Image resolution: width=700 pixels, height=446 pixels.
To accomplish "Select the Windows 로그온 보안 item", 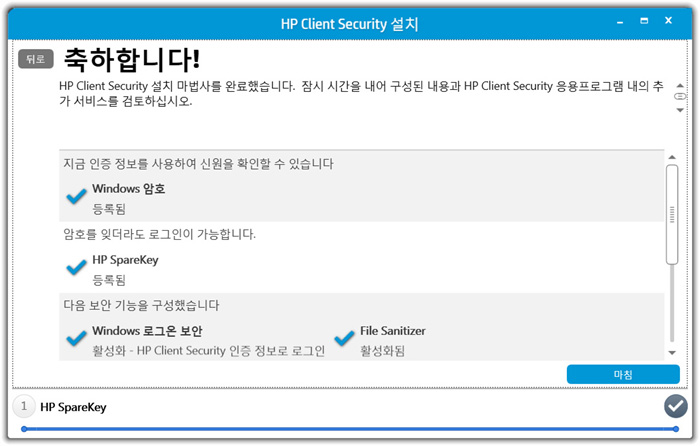I will pyautogui.click(x=196, y=341).
